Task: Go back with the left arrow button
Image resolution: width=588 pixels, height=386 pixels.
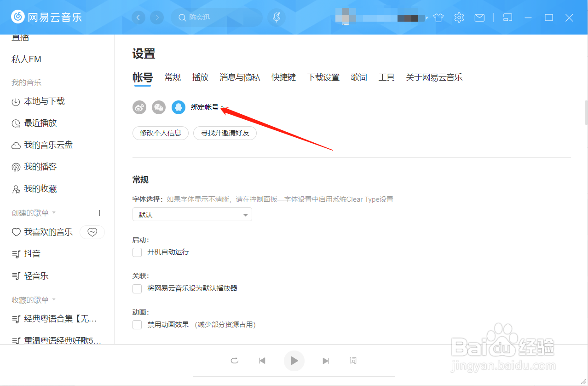Action: point(138,18)
